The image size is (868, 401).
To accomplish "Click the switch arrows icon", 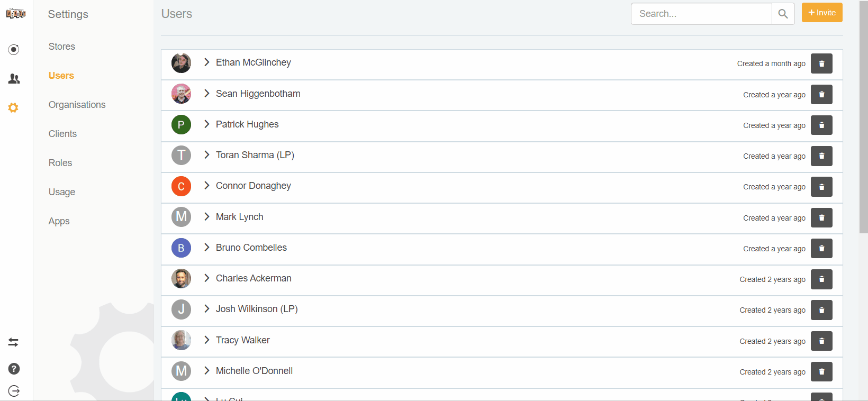I will click(x=14, y=342).
